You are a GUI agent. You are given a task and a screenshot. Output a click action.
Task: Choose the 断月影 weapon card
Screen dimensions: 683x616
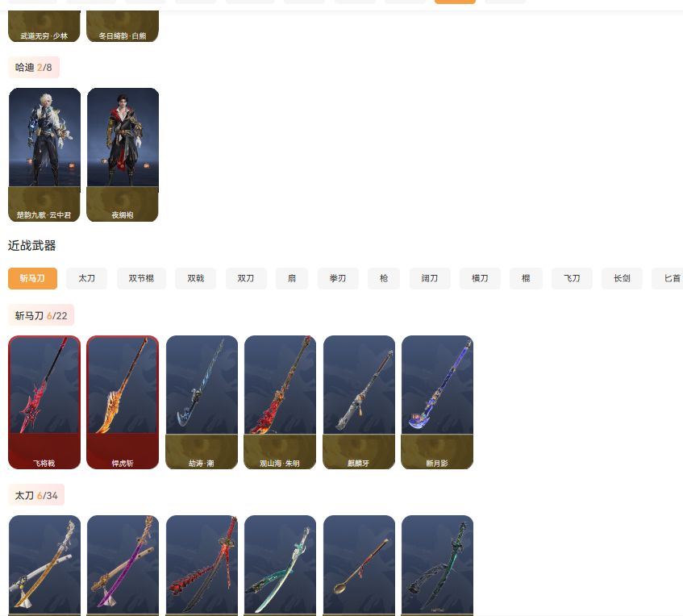[x=437, y=402]
